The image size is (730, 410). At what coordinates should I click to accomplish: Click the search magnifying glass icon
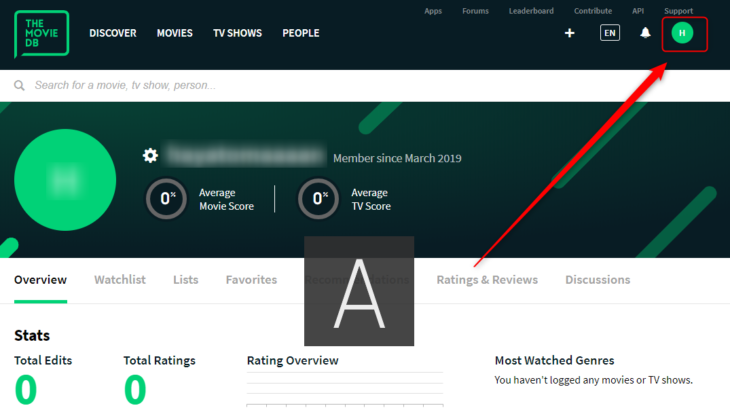point(19,86)
